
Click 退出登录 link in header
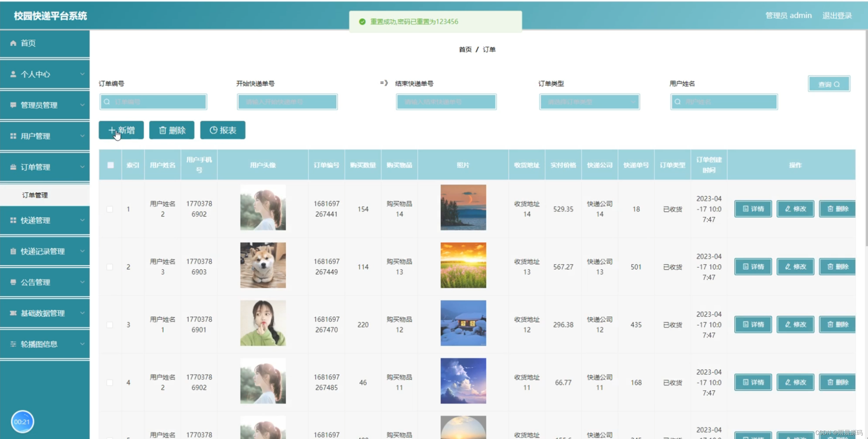837,16
